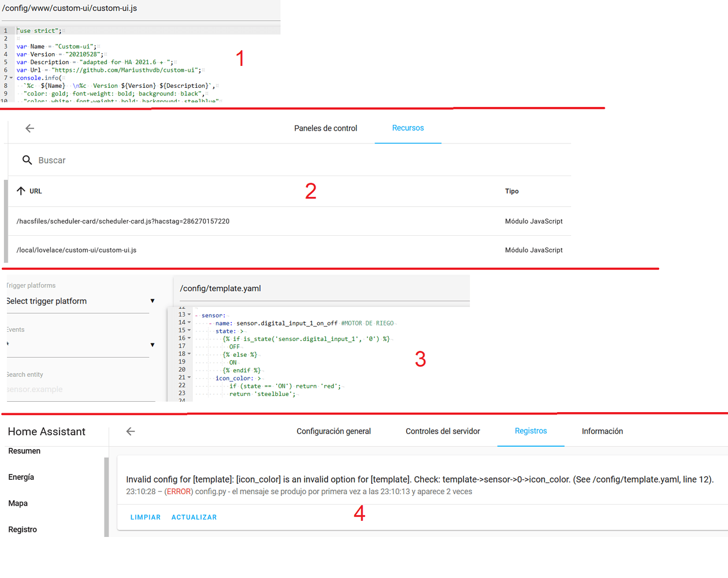Click the Search entity input field
Screen dimensions: 728x578
(80, 390)
